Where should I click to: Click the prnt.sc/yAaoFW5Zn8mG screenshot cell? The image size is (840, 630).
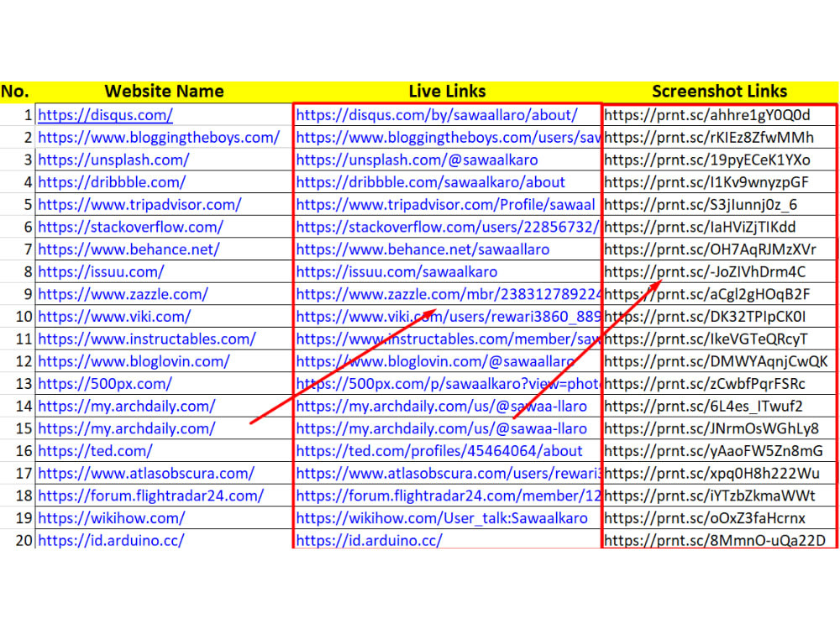click(x=720, y=452)
